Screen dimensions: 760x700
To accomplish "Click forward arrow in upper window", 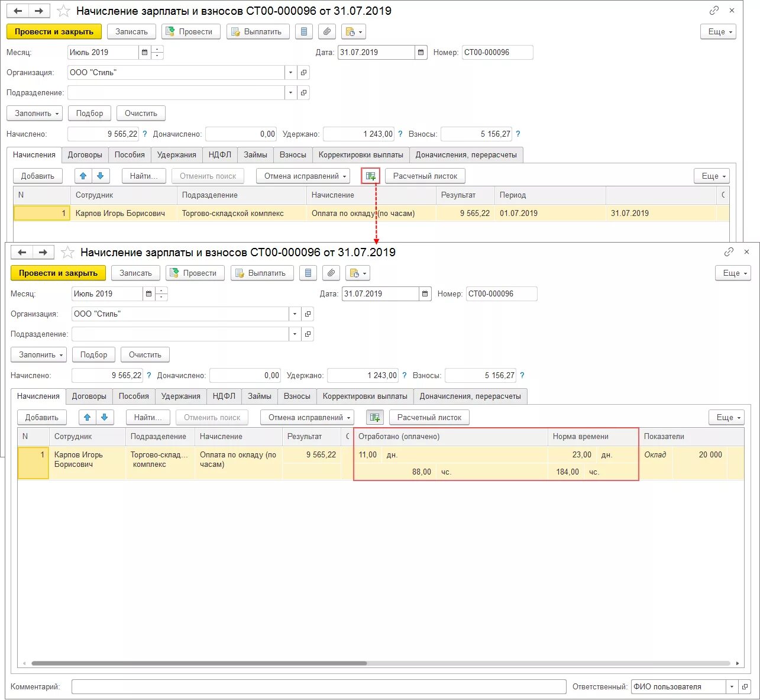I will point(38,11).
